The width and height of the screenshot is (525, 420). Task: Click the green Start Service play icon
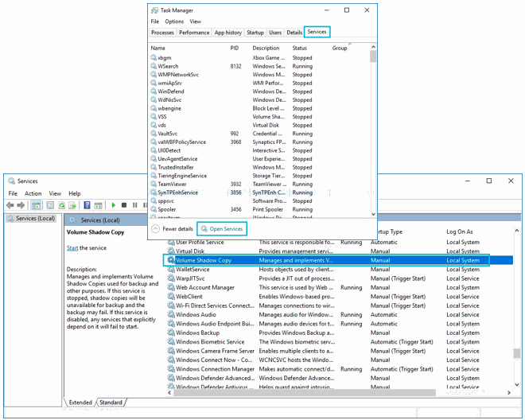[x=114, y=205]
